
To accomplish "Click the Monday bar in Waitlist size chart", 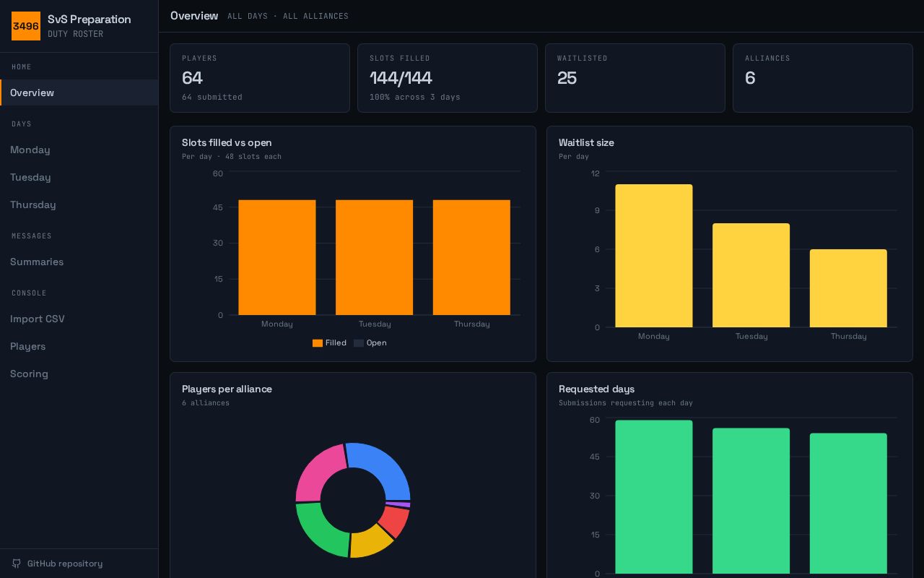I will (x=654, y=256).
